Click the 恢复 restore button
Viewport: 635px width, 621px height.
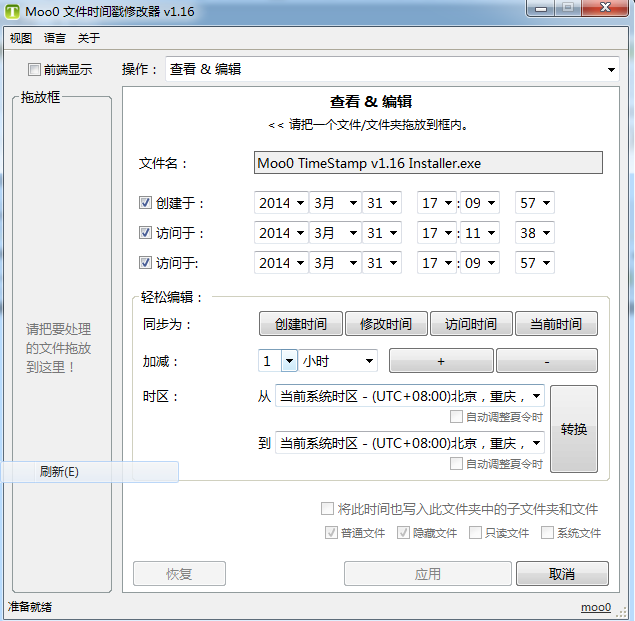point(179,573)
